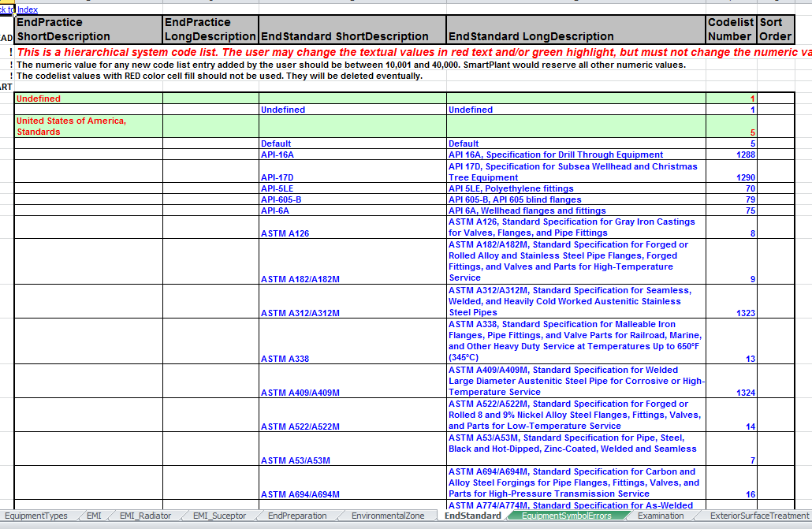Viewport: 812px width, 529px height.
Task: Select codelist number 1324
Action: point(732,382)
